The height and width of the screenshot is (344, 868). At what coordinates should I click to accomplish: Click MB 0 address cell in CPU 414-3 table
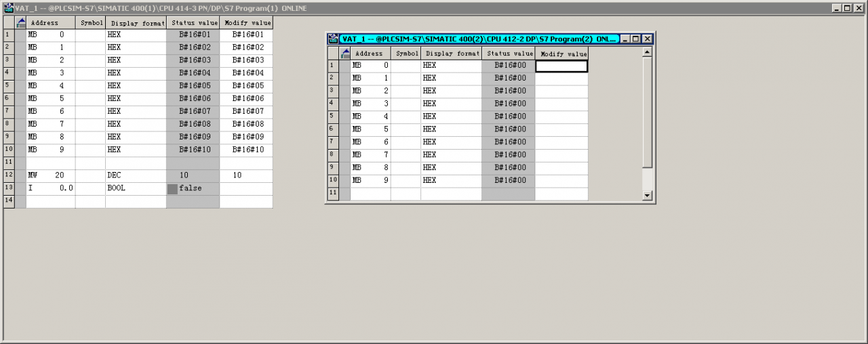coord(51,35)
